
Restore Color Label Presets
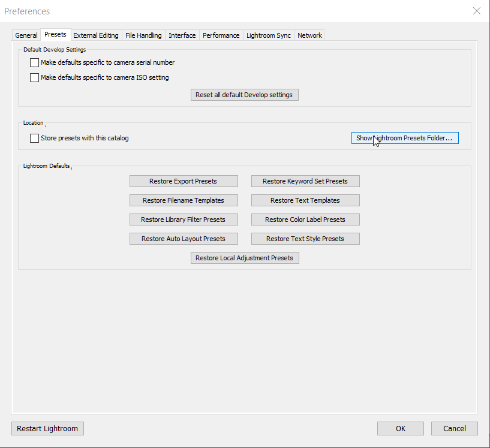pyautogui.click(x=305, y=219)
